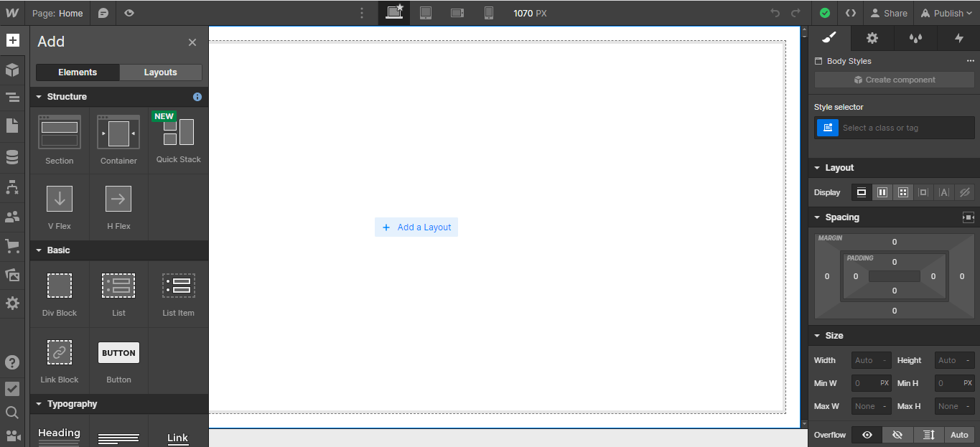980x447 pixels.
Task: Open the Publish dropdown
Action: point(946,13)
